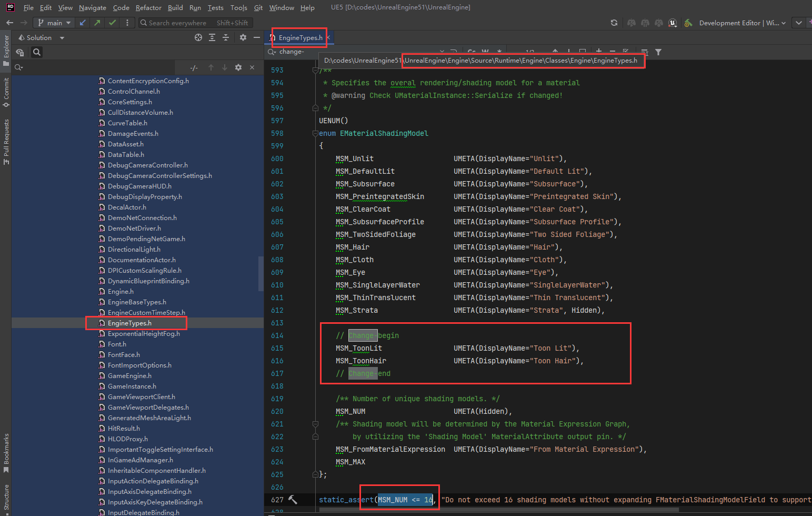
Task: Push commits with the green arrow
Action: pos(97,23)
